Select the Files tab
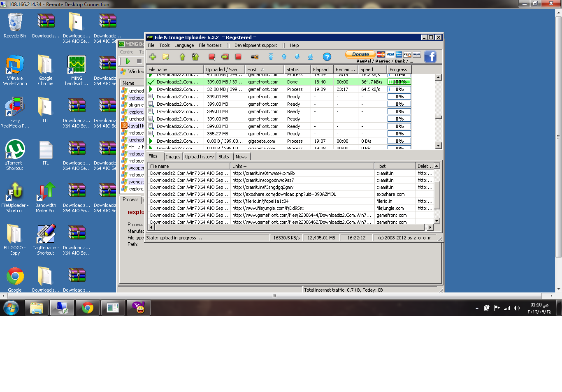This screenshot has width=562, height=392. (153, 156)
